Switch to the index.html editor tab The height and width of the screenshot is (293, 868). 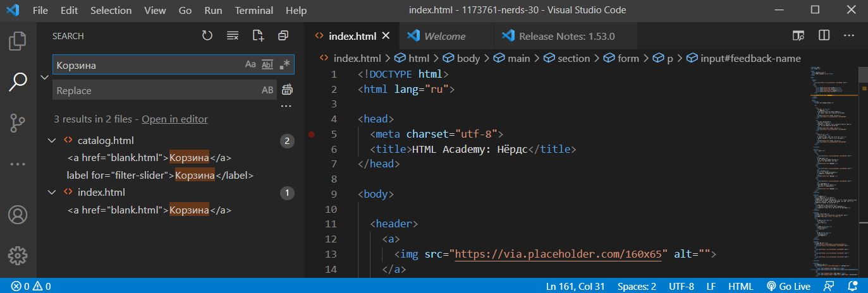pyautogui.click(x=353, y=36)
